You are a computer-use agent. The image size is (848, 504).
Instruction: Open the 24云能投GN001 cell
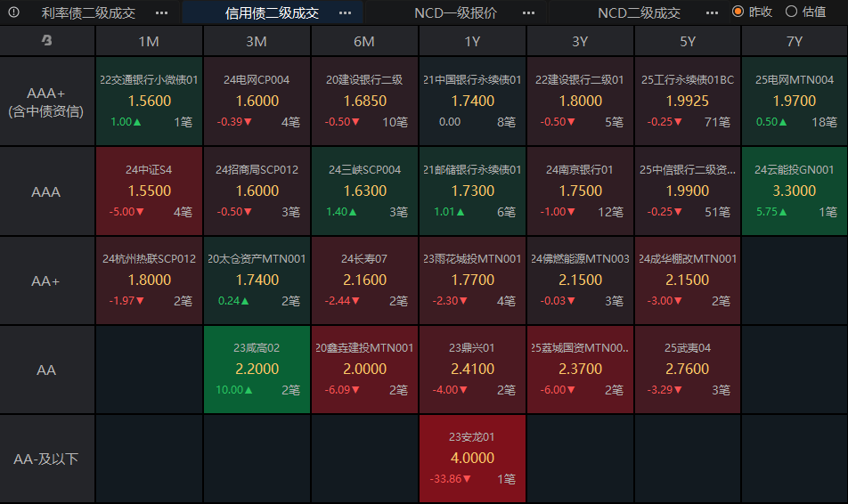[x=795, y=191]
